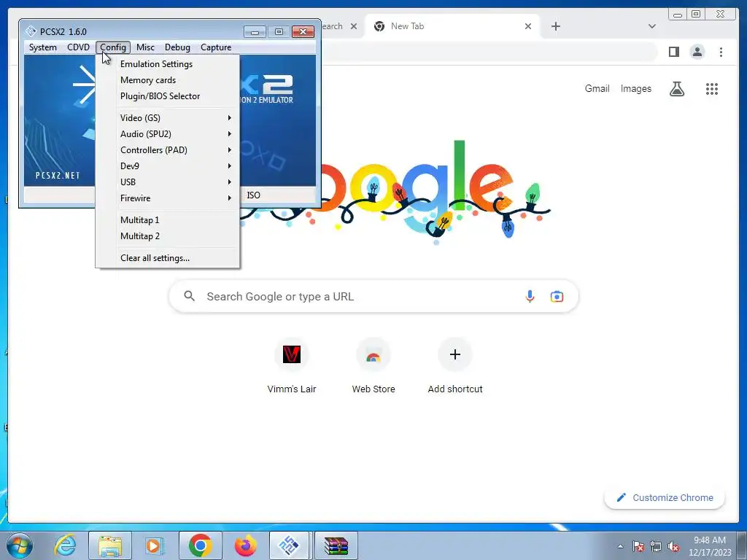Click the Search Google or type a URL box
The height and width of the screenshot is (560, 747).
(373, 297)
